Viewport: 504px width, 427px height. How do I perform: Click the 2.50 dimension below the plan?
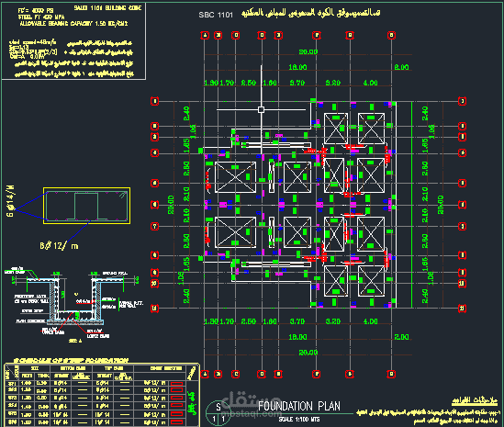(x=249, y=321)
